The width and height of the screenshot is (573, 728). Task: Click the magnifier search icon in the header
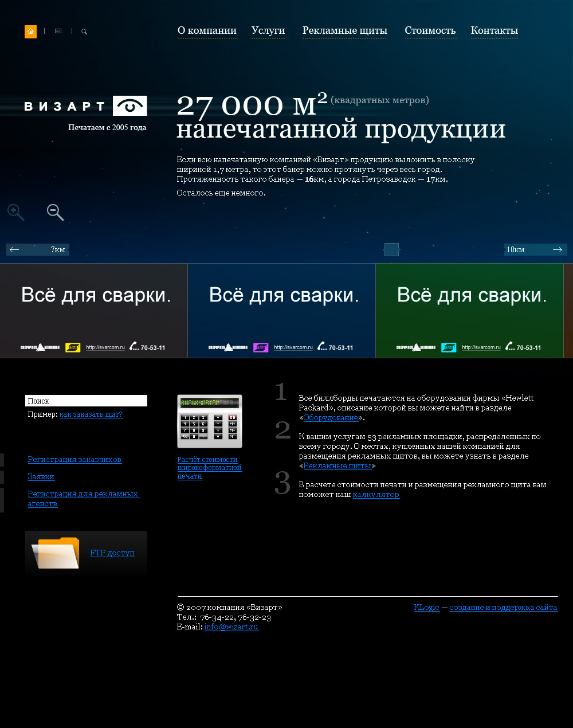[x=84, y=32]
